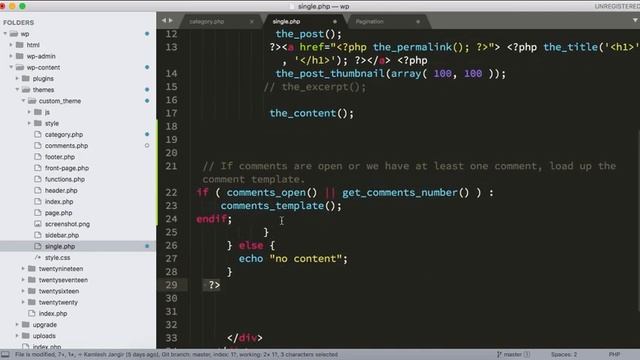Open category.php in the sidebar
Viewport: 640px width, 360px height.
64,134
